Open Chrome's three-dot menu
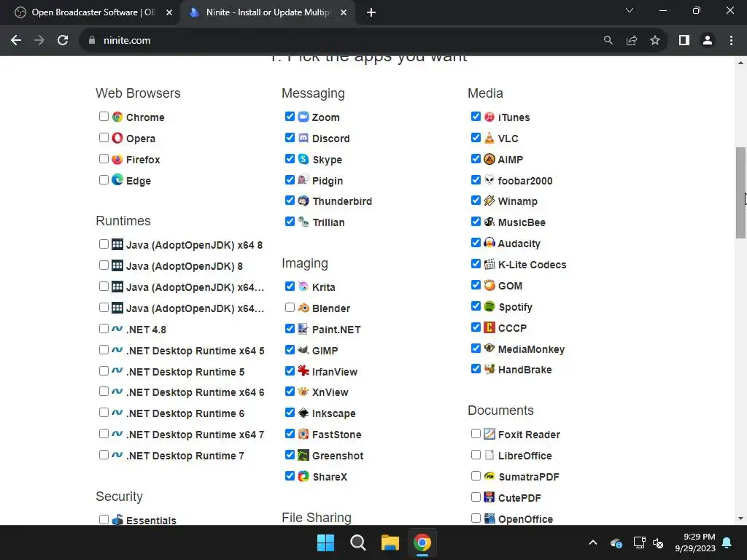Viewport: 747px width, 560px height. (x=731, y=41)
